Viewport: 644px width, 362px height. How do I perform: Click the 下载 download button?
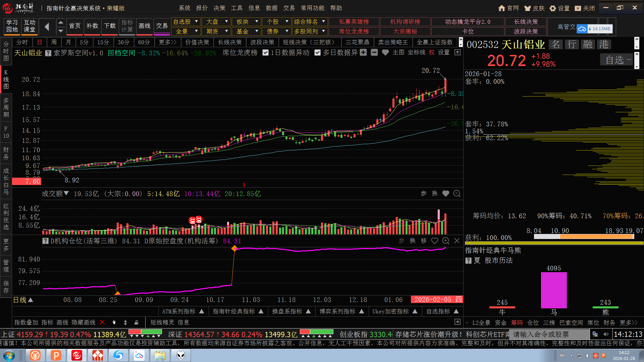click(110, 26)
